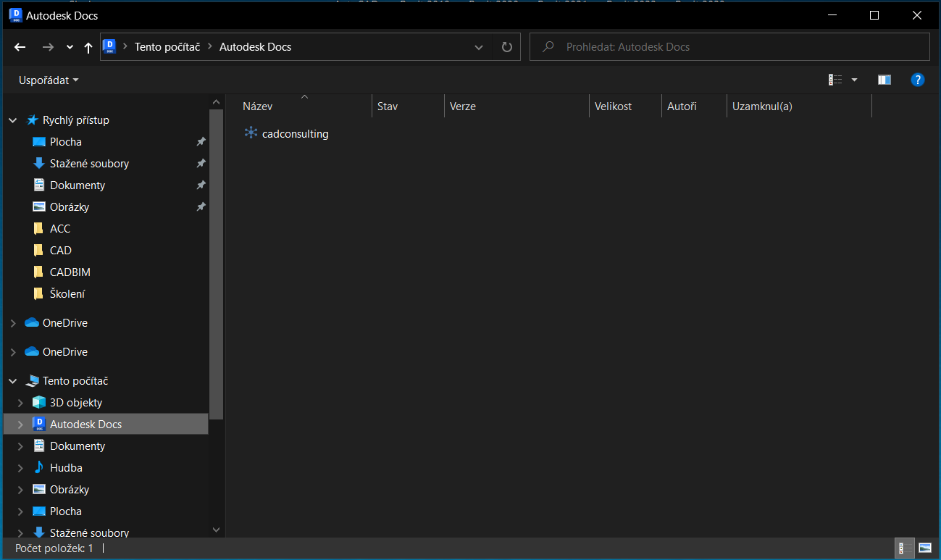941x560 pixels.
Task: Click the Back navigation arrow
Action: (20, 47)
